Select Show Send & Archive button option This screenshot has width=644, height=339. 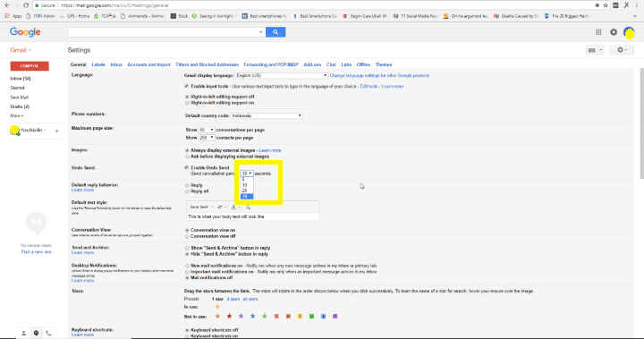pyautogui.click(x=187, y=248)
